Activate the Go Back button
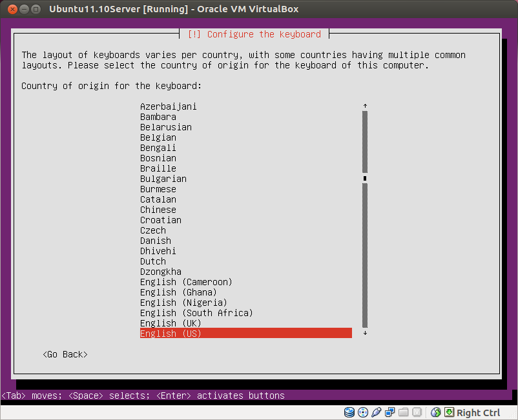The image size is (518, 420). (x=65, y=354)
